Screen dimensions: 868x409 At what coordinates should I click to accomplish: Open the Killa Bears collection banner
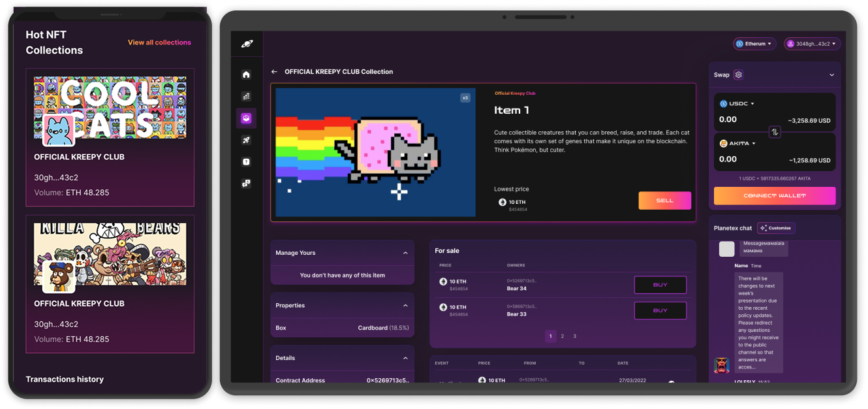[x=110, y=254]
